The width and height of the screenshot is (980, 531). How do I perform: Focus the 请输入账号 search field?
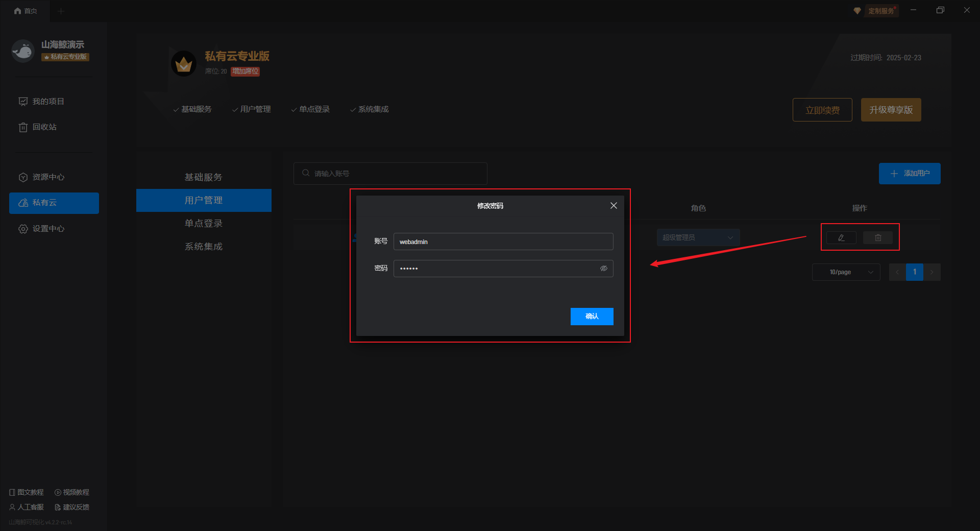(x=390, y=174)
